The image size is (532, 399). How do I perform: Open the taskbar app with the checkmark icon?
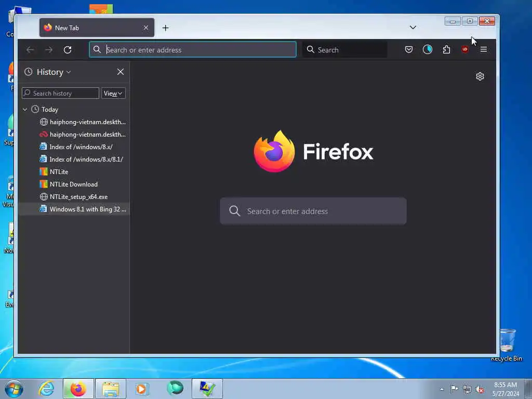click(x=207, y=389)
